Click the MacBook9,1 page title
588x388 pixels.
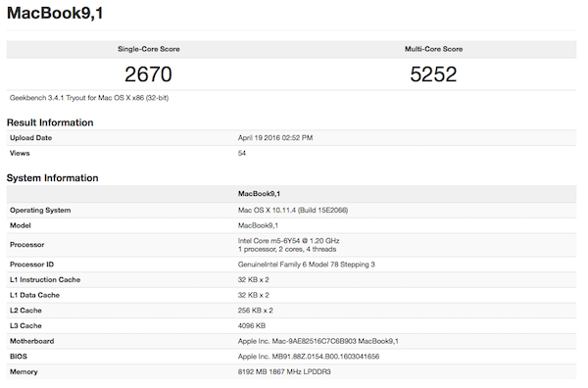coord(55,13)
